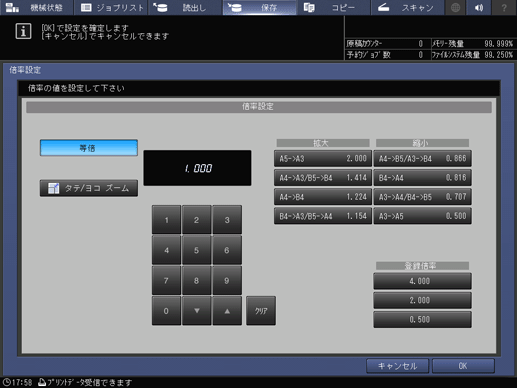Viewport: 517px width, 388px height.
Task: Click the 縮小 reduction column header
Action: point(422,143)
